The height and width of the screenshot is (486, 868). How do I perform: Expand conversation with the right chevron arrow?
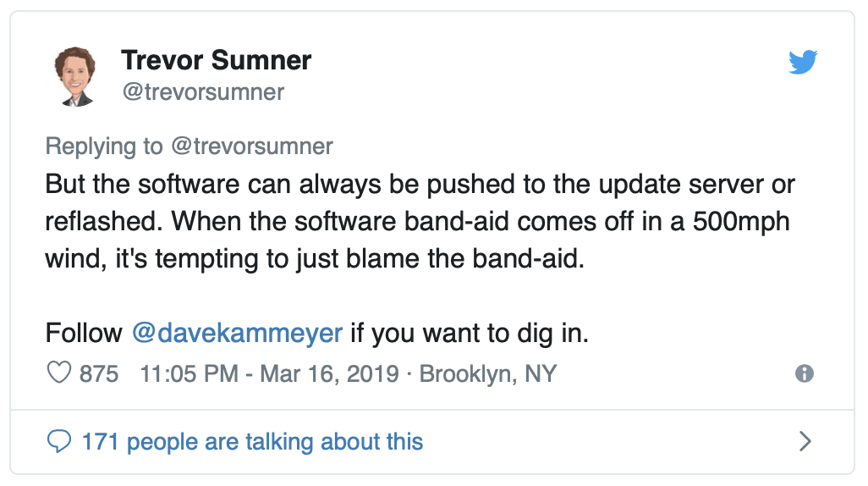(x=805, y=441)
